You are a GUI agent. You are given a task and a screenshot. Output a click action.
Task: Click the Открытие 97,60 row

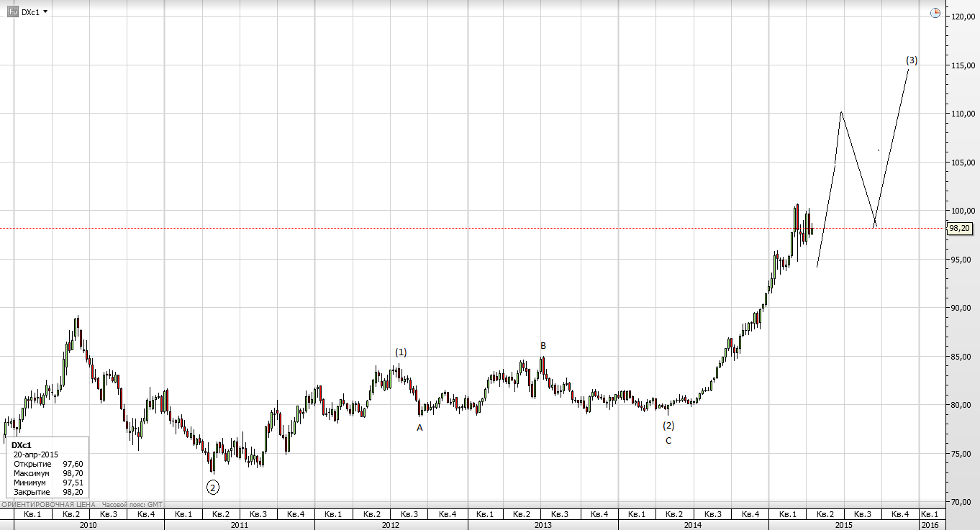[x=48, y=465]
